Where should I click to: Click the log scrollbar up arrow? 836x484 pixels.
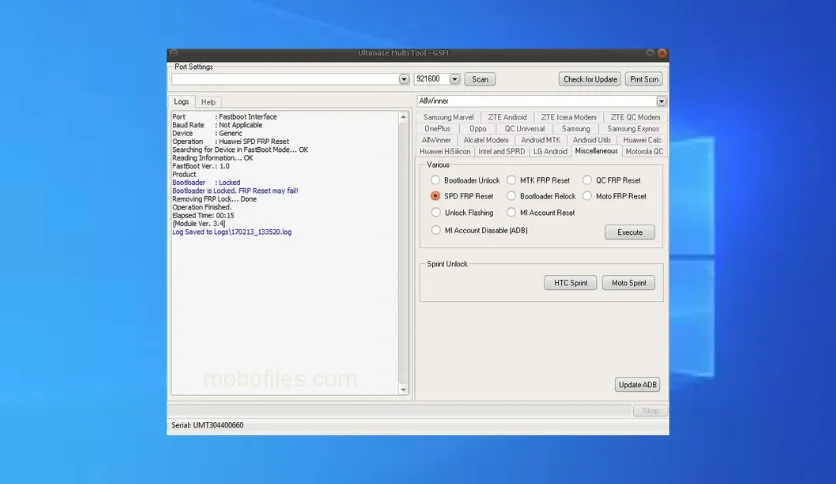[x=403, y=117]
